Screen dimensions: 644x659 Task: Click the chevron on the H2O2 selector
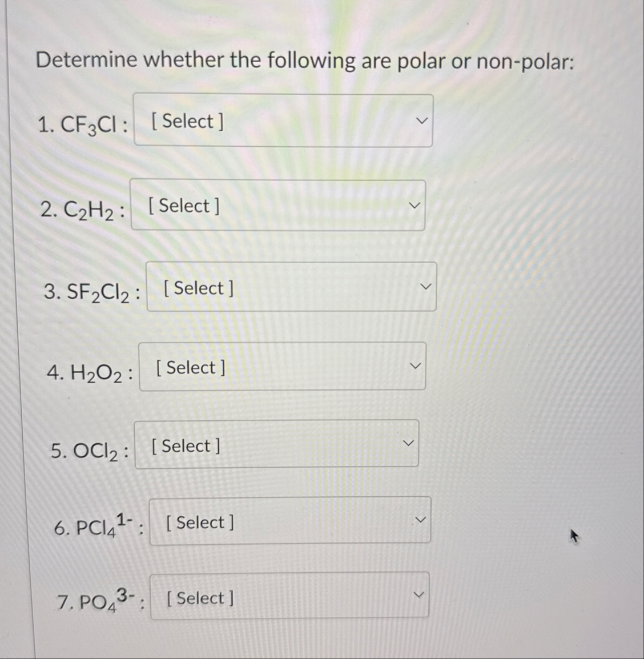click(416, 365)
